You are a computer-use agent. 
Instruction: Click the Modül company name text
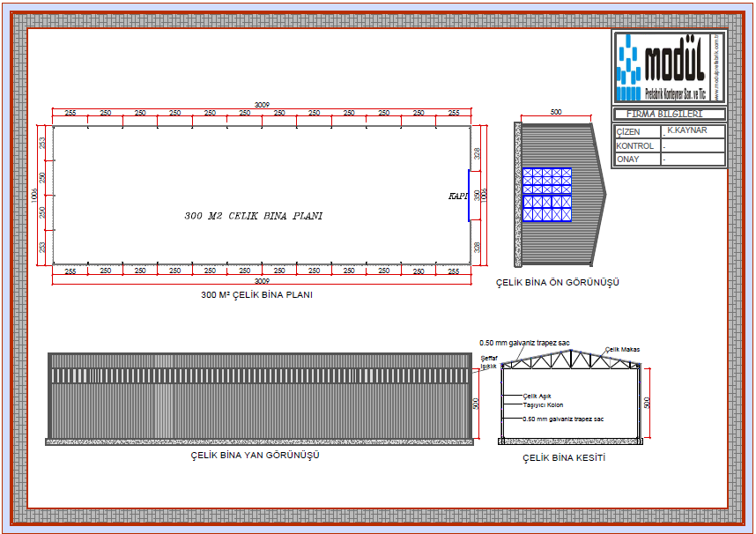[674, 64]
